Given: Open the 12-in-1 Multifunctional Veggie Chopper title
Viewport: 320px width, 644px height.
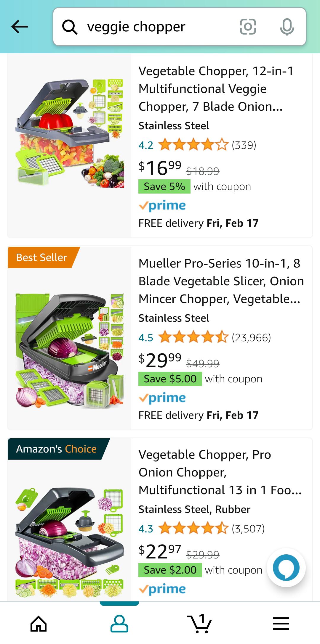Looking at the screenshot, I should (216, 89).
